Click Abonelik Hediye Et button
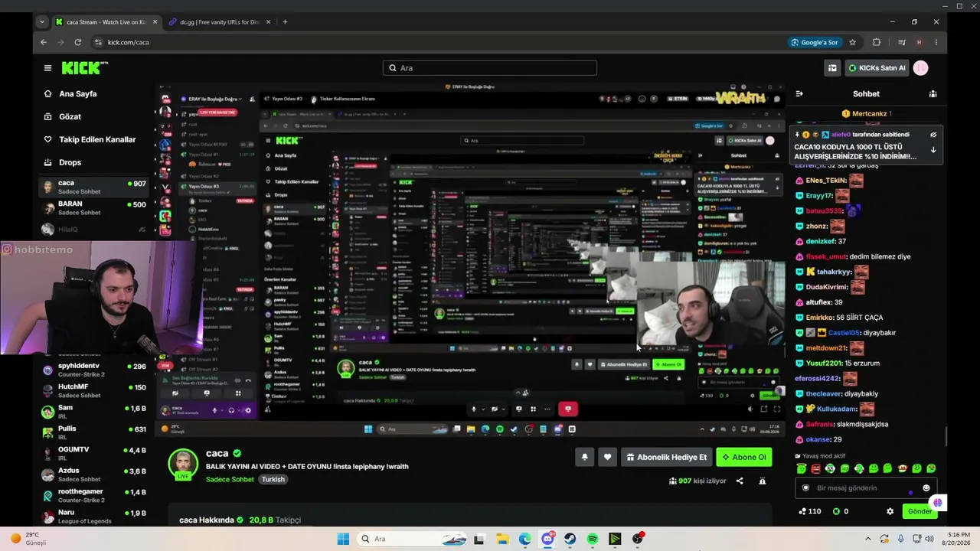This screenshot has height=551, width=980. pyautogui.click(x=666, y=458)
